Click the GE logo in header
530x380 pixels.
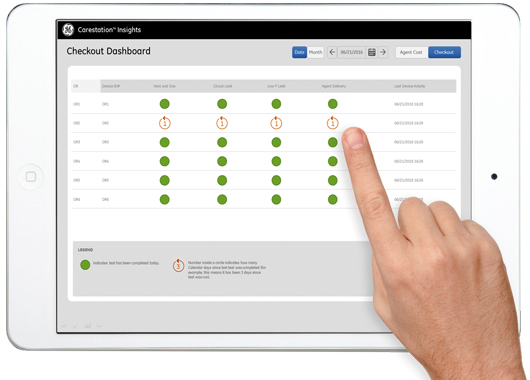click(68, 30)
